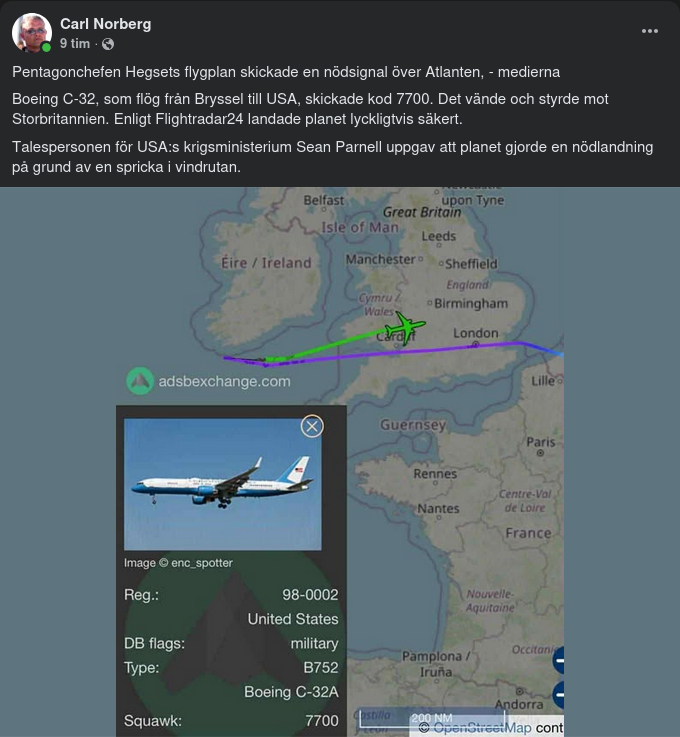This screenshot has height=737, width=680.
Task: Click the lower blue map button at right edge
Action: pyautogui.click(x=559, y=695)
